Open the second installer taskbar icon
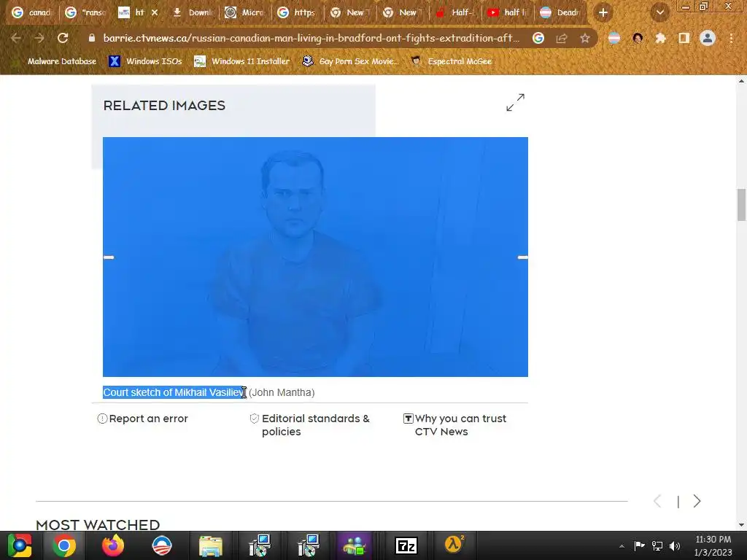Screen dimensions: 747x560 (309, 545)
